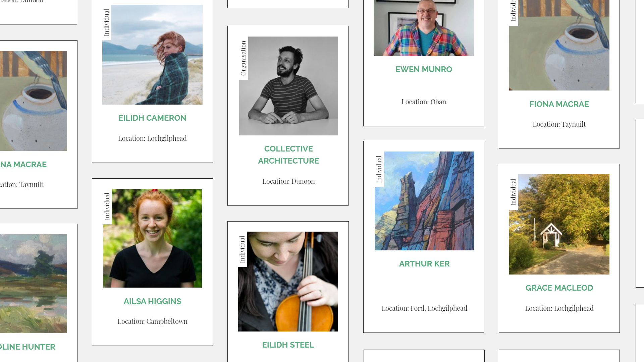Open Ailsa Higgins' name link
The height and width of the screenshot is (362, 644).
[152, 301]
